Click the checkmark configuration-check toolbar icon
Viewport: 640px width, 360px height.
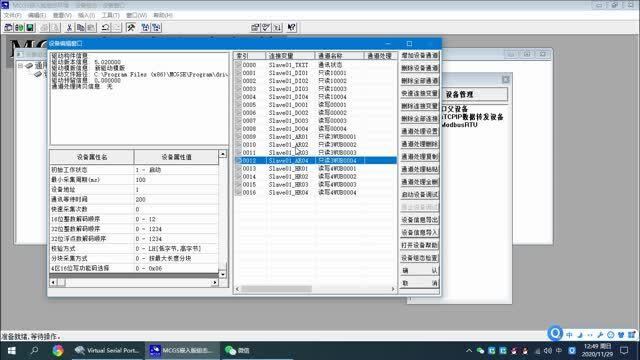pos(266,27)
